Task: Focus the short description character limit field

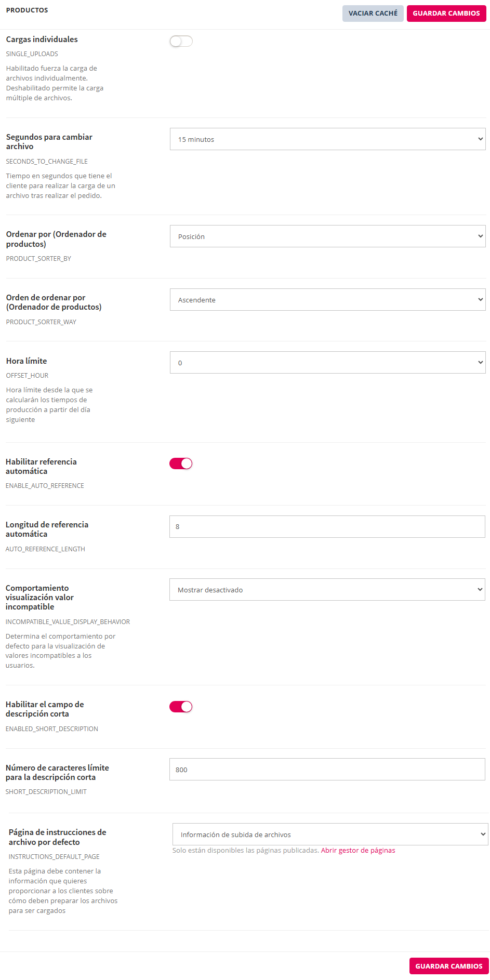Action: [327, 770]
